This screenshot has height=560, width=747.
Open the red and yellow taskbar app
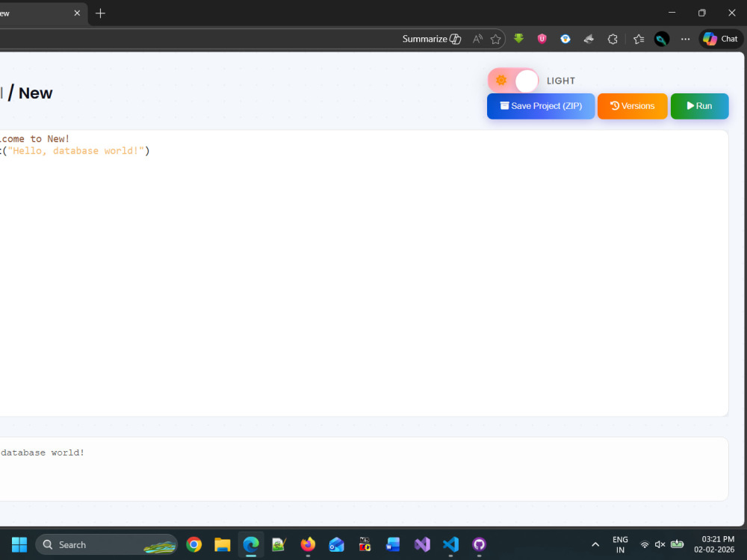tap(365, 544)
